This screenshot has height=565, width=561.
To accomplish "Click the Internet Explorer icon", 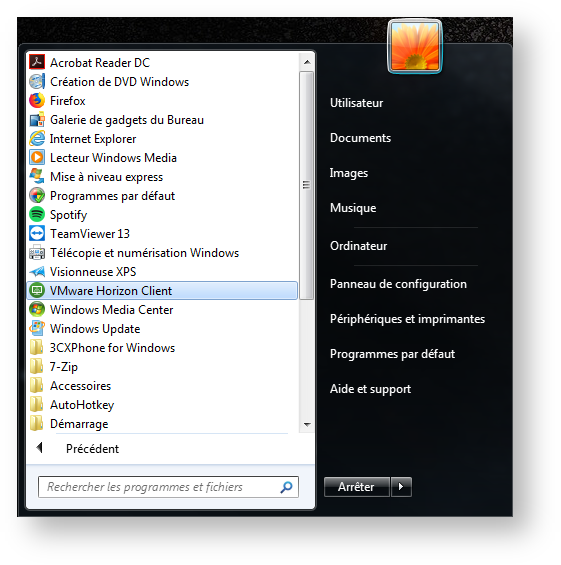I will [x=37, y=138].
